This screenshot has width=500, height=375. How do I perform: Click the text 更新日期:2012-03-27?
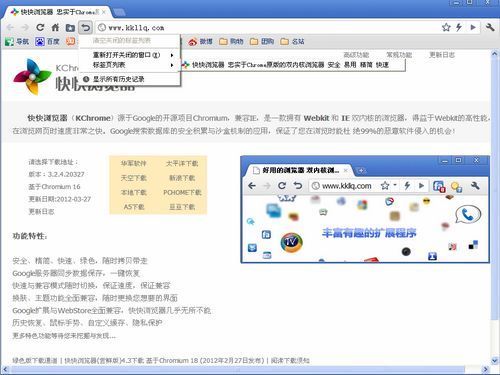tap(59, 199)
